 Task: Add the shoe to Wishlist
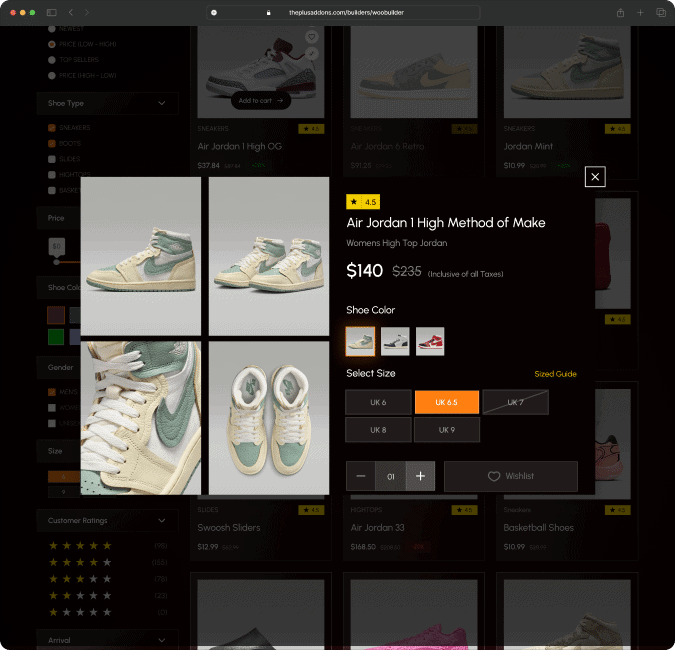(511, 477)
